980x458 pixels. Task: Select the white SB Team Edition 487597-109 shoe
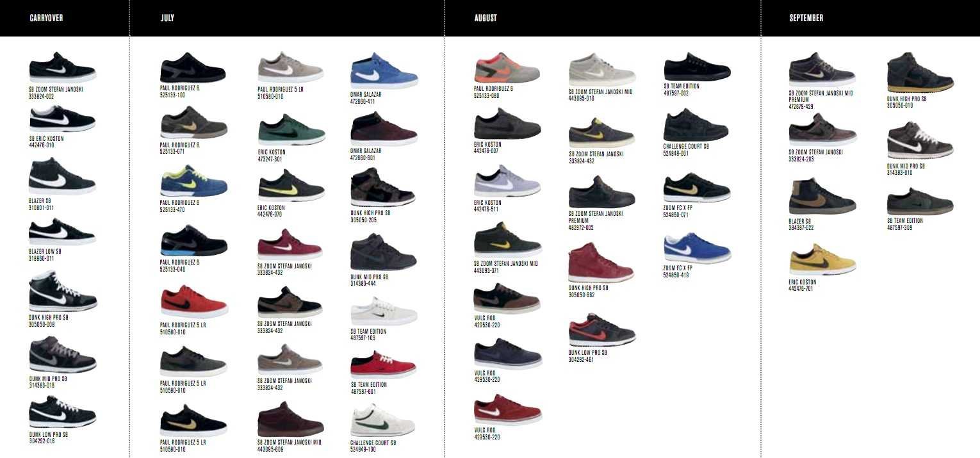pos(384,311)
